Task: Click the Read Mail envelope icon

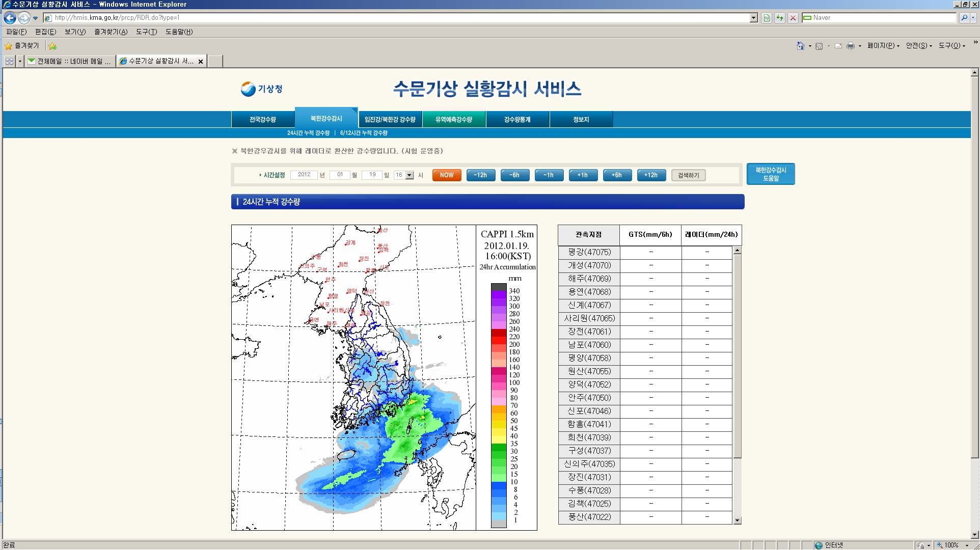Action: pyautogui.click(x=838, y=46)
